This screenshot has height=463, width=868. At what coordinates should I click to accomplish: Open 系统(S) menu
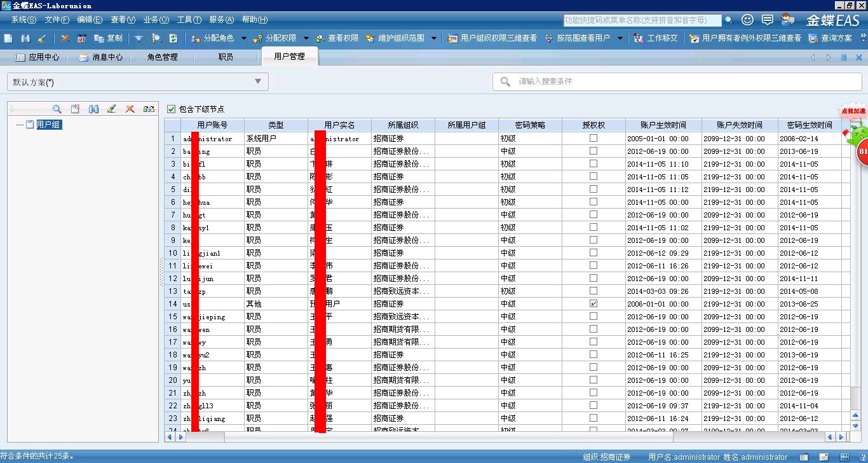coord(24,20)
